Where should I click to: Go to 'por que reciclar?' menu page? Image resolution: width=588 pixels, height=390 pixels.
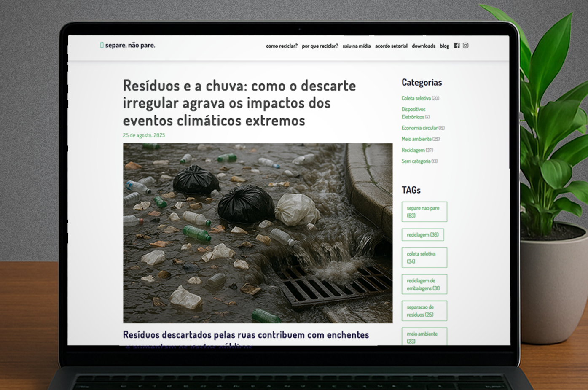320,46
